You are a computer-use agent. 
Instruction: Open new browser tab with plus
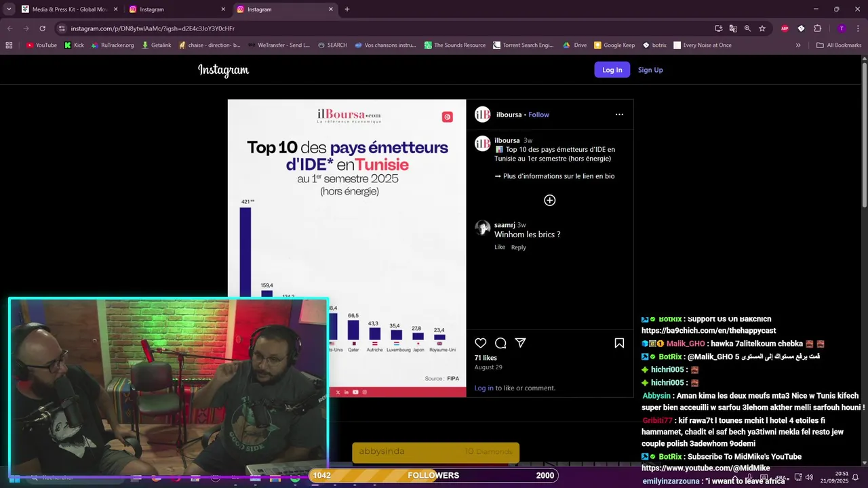347,9
